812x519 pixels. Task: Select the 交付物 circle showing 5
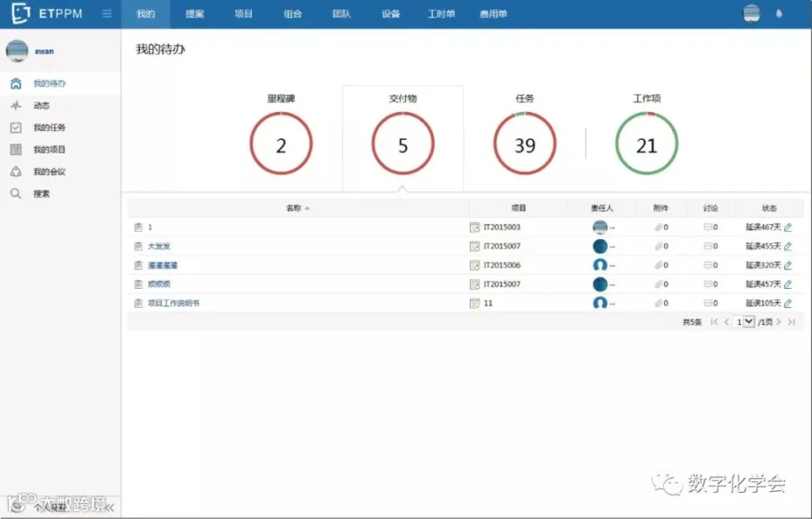click(403, 144)
